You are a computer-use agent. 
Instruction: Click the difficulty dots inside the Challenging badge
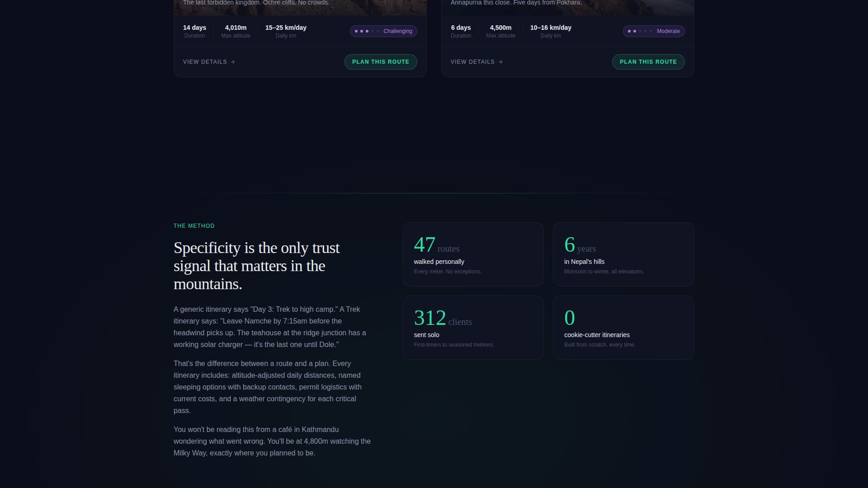point(365,31)
